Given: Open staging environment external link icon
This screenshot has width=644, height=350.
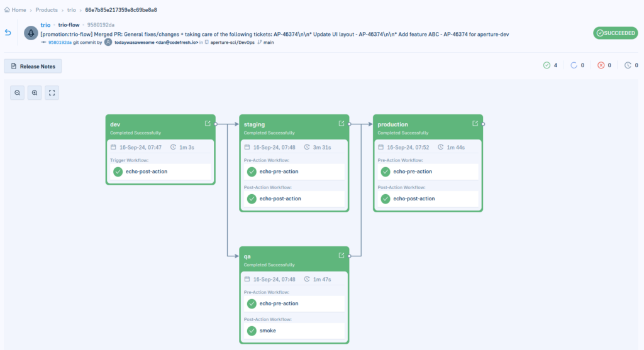Looking at the screenshot, I should 341,124.
